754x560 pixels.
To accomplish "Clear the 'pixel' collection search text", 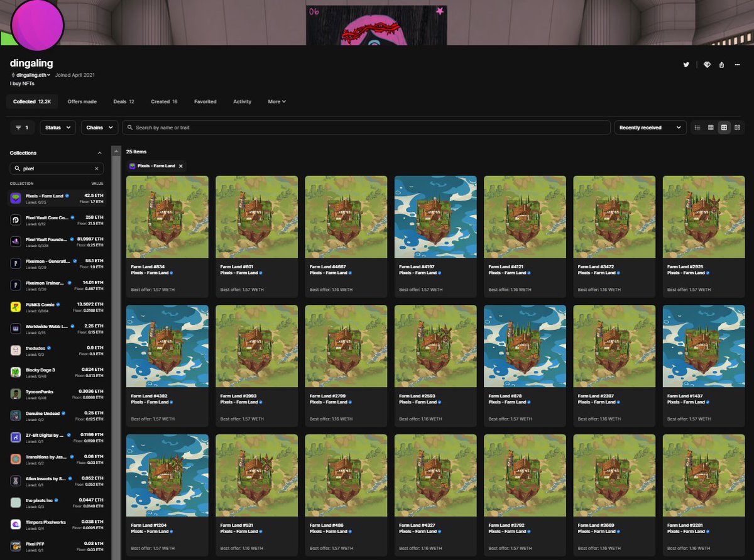I will pyautogui.click(x=96, y=168).
